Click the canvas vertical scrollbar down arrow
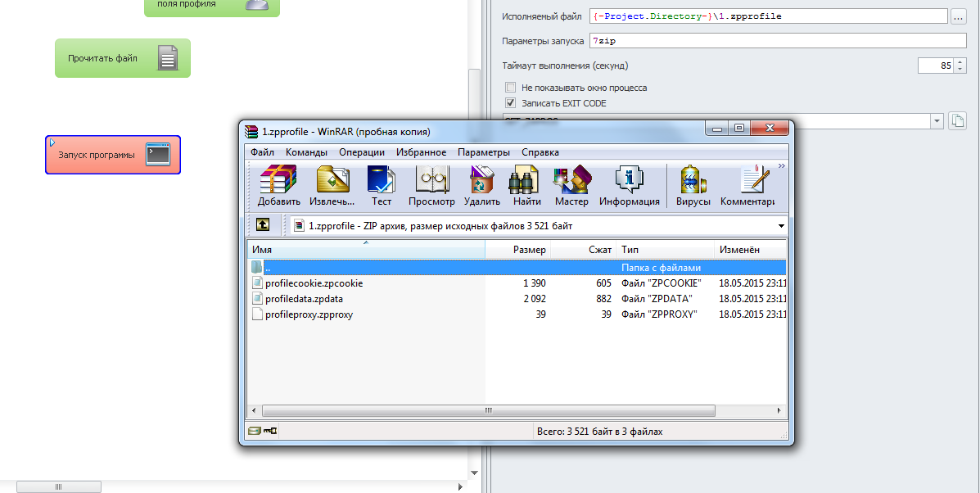 [474, 473]
